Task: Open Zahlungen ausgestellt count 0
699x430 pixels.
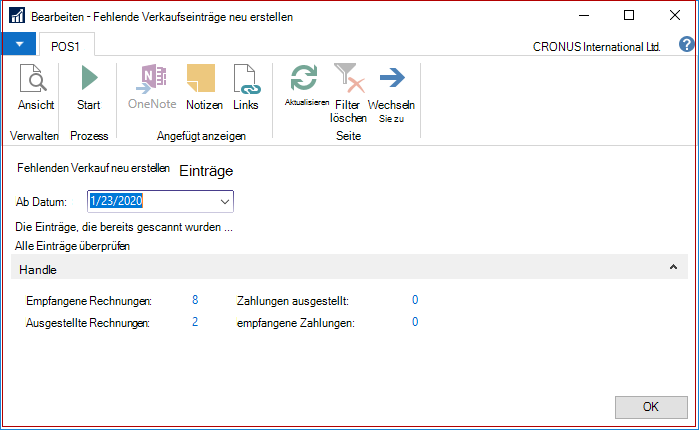Action: pos(415,300)
